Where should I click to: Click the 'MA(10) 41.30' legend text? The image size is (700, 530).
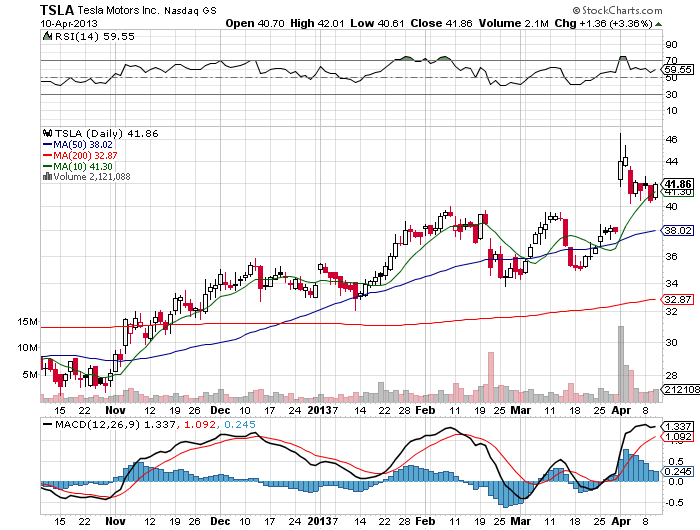83,166
